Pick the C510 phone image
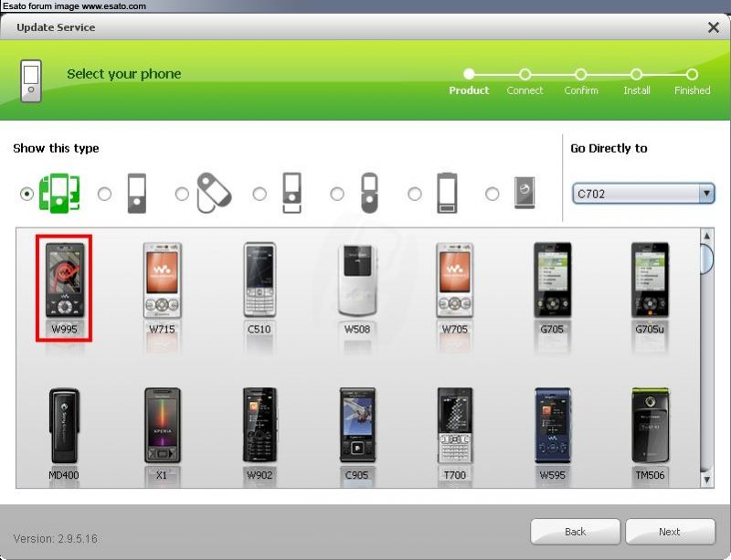Screen dimensions: 731x560 click(x=260, y=280)
